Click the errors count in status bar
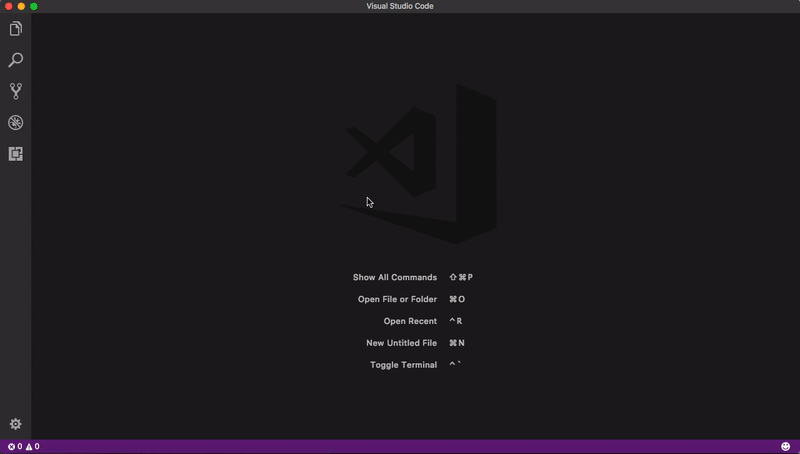800x454 pixels. (x=15, y=447)
